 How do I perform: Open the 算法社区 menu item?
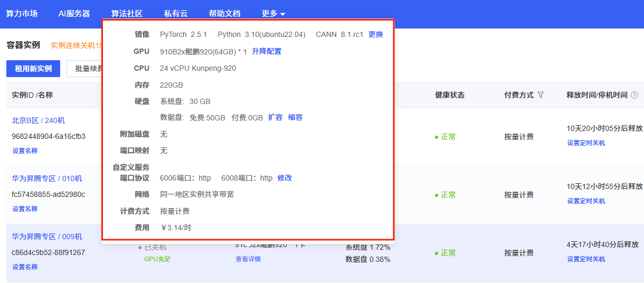(x=127, y=14)
